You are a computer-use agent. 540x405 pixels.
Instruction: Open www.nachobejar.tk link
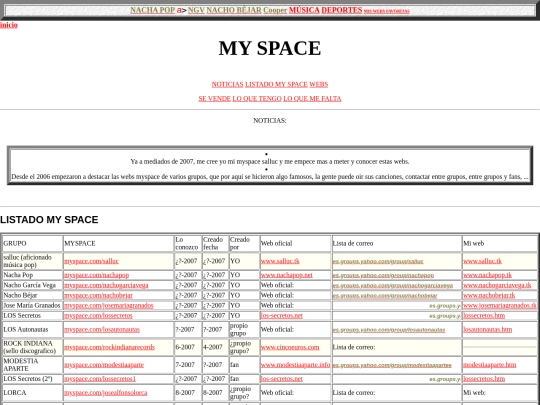489,295
